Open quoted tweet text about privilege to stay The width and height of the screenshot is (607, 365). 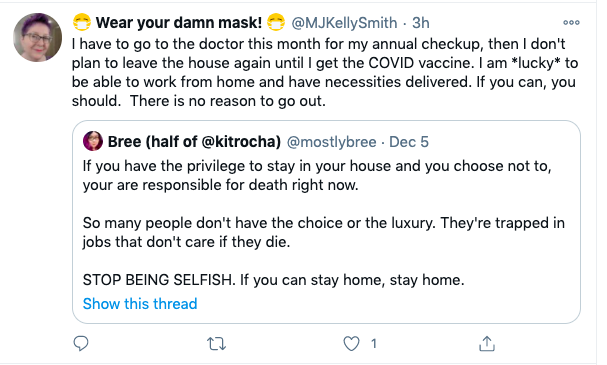point(317,175)
